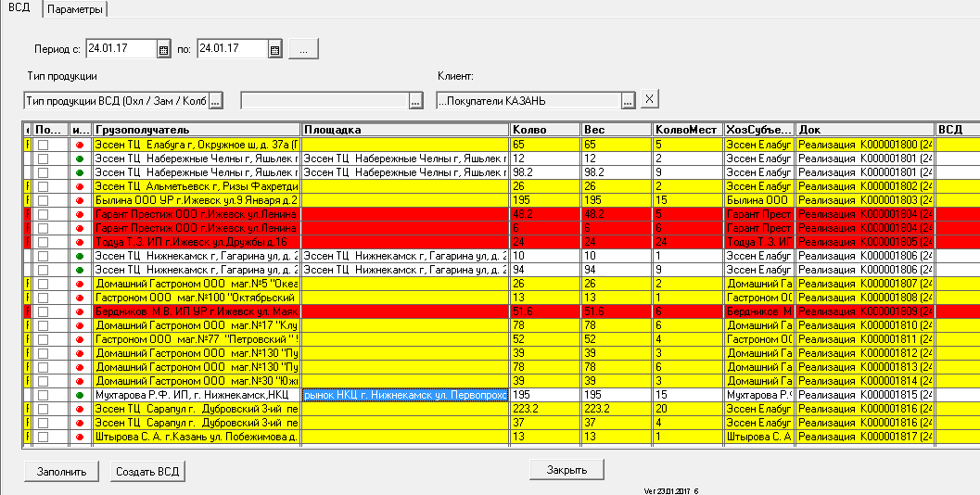The image size is (980, 495).
Task: Click red status dot in K000001808 row
Action: tap(79, 298)
